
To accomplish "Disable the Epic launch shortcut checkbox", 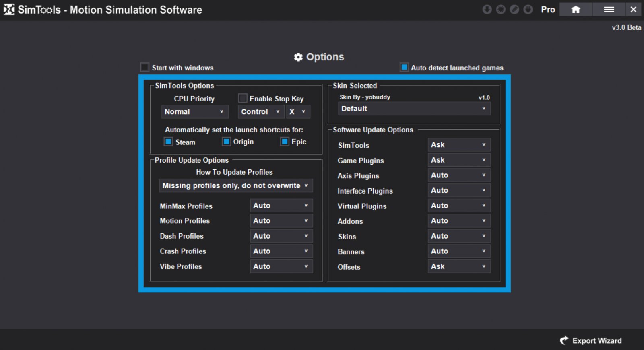I will [x=285, y=142].
